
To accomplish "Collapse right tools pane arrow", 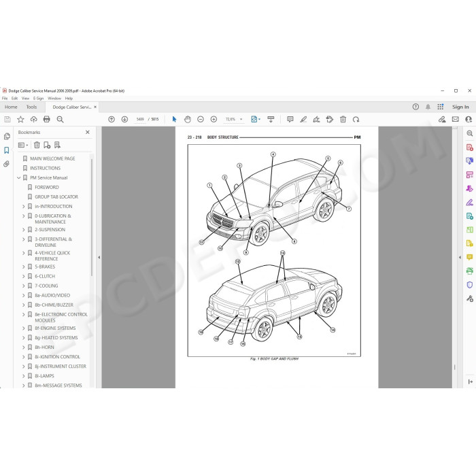I will (x=460, y=258).
